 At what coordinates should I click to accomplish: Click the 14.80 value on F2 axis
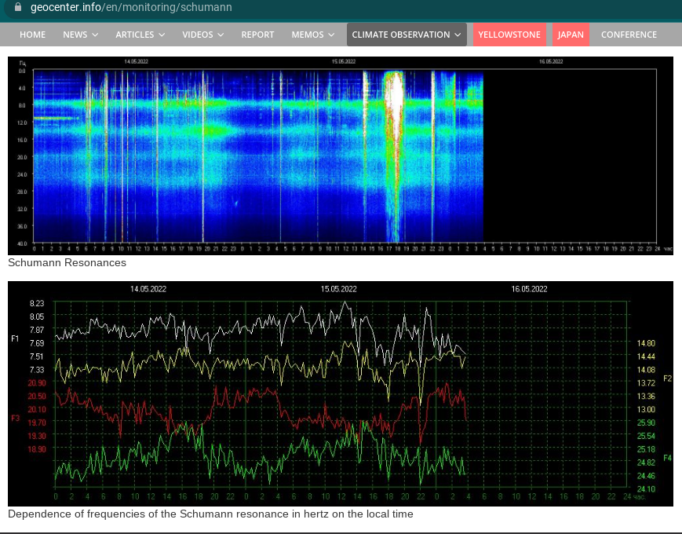coord(646,343)
